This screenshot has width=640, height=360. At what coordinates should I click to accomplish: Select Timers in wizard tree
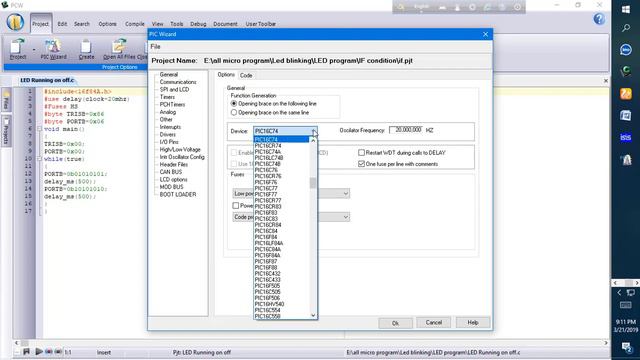tap(167, 97)
